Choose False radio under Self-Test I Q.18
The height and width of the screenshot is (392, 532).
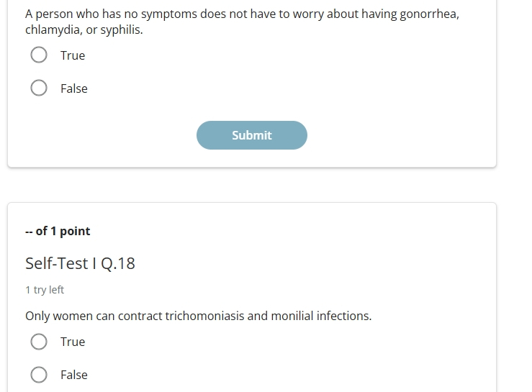[x=39, y=375]
